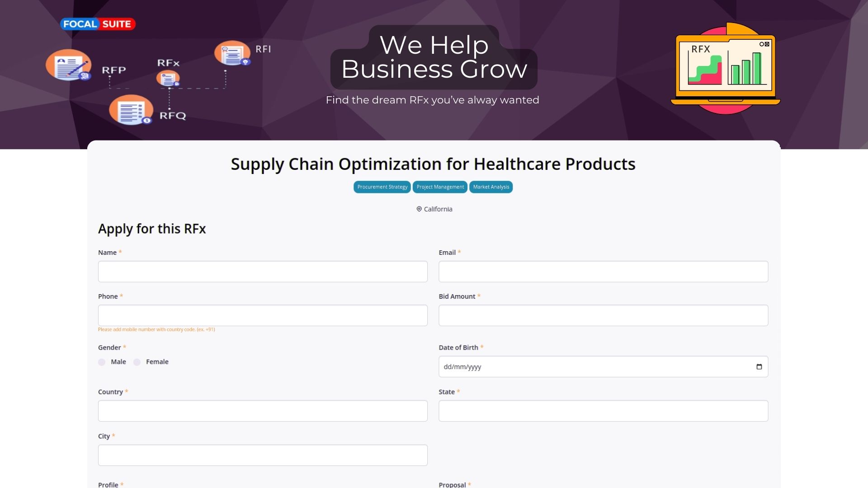Click the Bid Amount field
This screenshot has height=488, width=868.
point(603,315)
